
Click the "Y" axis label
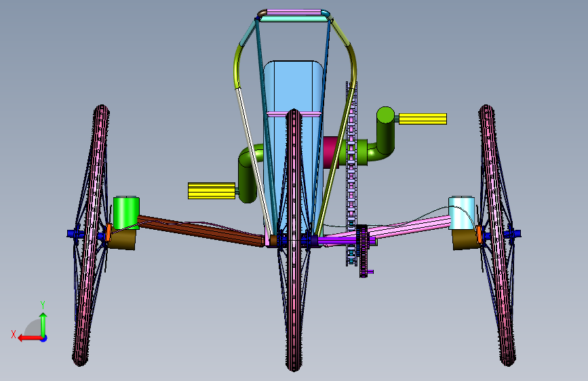click(43, 304)
